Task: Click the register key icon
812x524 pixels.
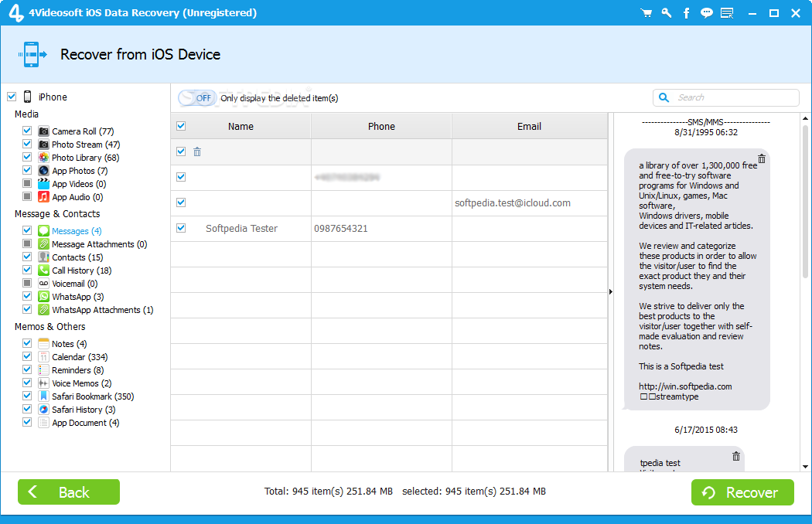Action: pyautogui.click(x=667, y=13)
